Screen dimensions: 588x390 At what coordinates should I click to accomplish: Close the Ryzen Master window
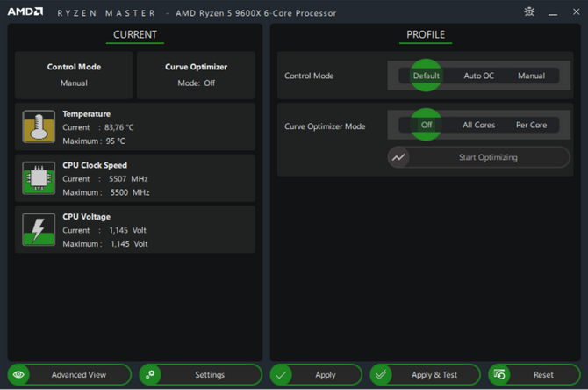[577, 11]
